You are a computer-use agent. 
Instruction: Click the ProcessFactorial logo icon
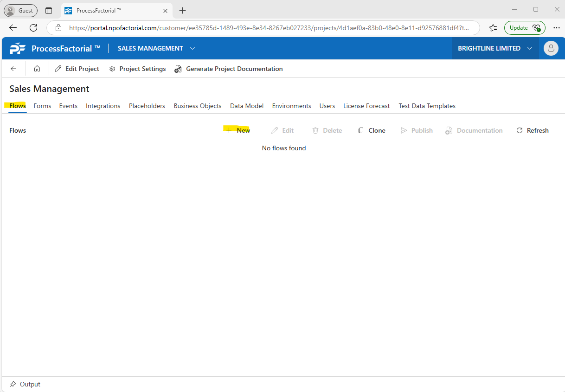coord(18,48)
